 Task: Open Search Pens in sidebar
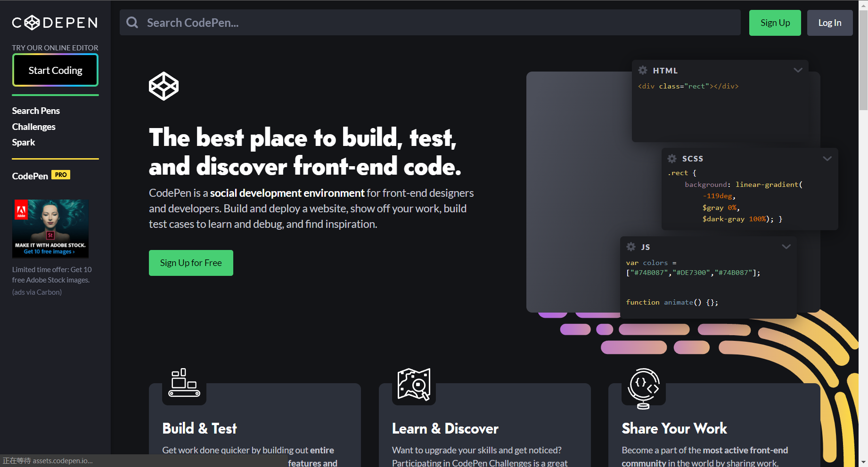(36, 111)
